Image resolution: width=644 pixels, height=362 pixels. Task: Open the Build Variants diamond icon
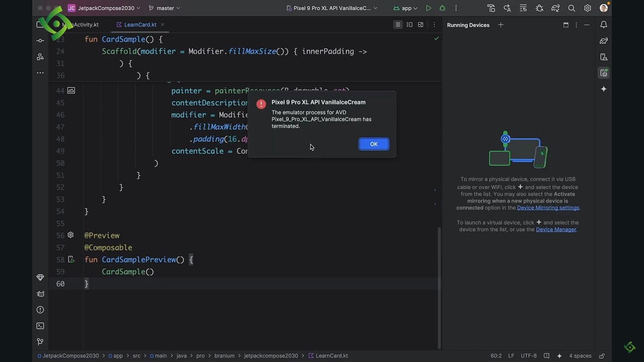click(40, 278)
